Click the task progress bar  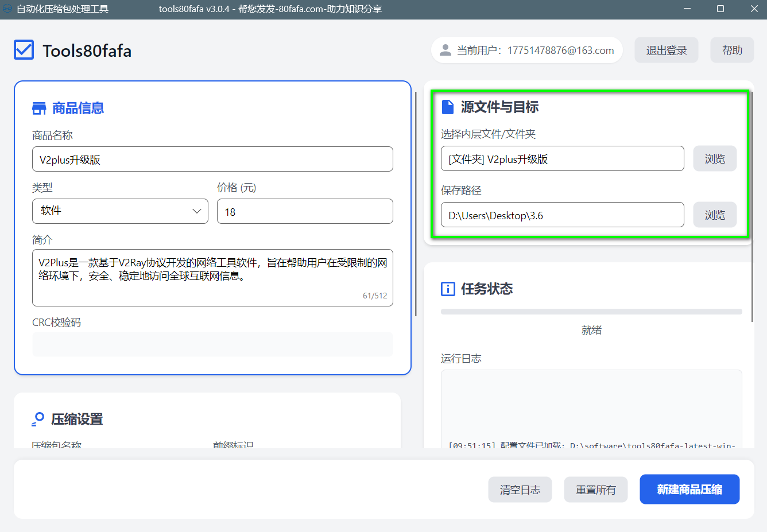pyautogui.click(x=591, y=312)
